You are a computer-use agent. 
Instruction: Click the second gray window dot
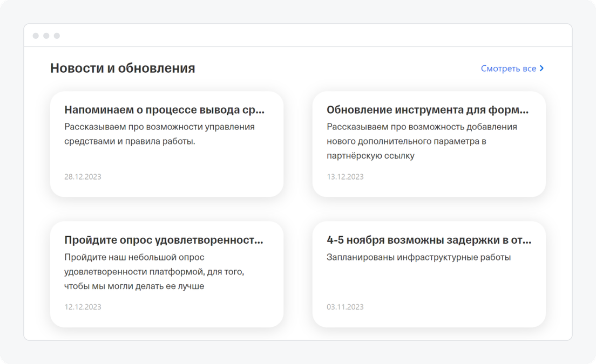(46, 36)
